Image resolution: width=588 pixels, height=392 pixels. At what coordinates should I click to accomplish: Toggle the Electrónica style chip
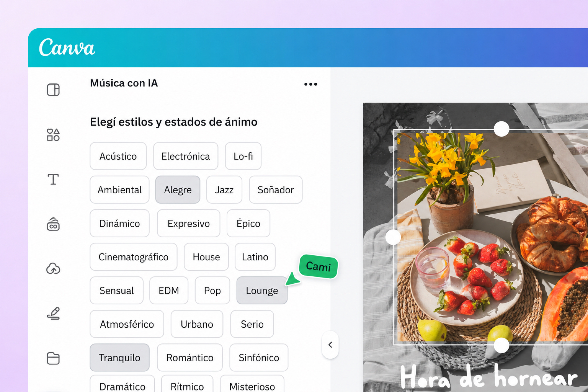tap(186, 156)
